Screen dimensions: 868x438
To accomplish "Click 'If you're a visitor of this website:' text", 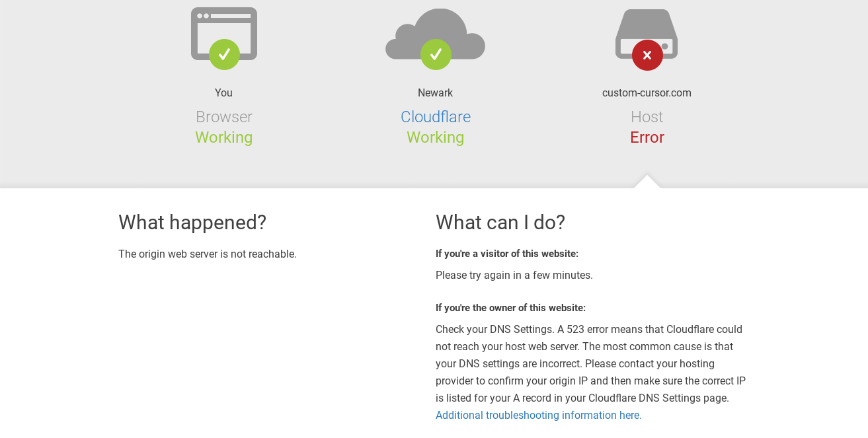I will 507,254.
